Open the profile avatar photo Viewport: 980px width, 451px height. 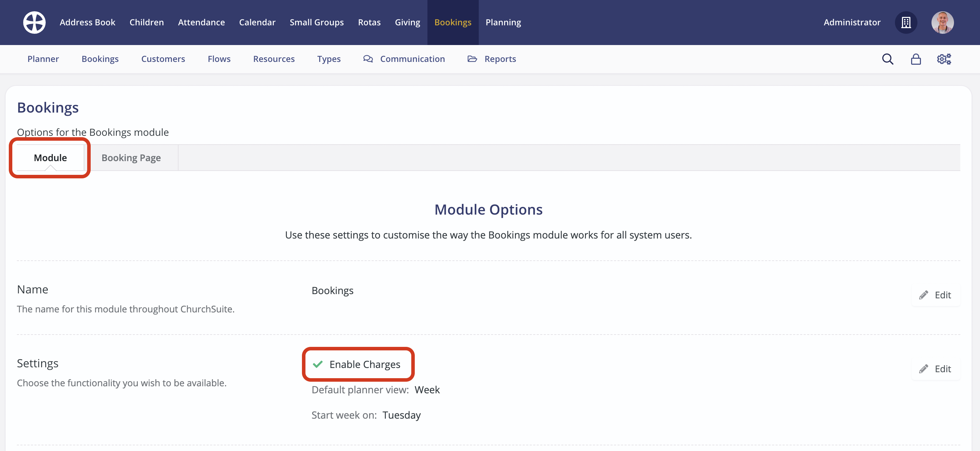943,23
